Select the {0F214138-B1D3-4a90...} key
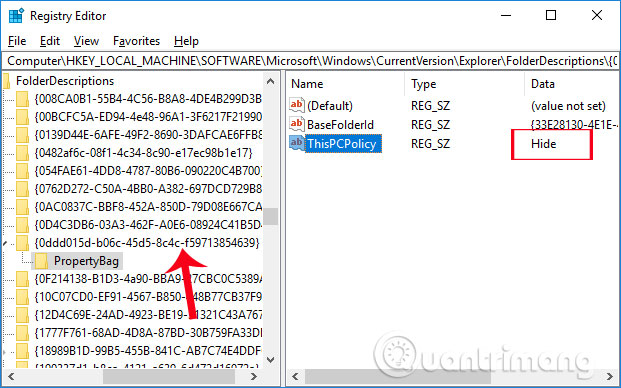 (148, 279)
